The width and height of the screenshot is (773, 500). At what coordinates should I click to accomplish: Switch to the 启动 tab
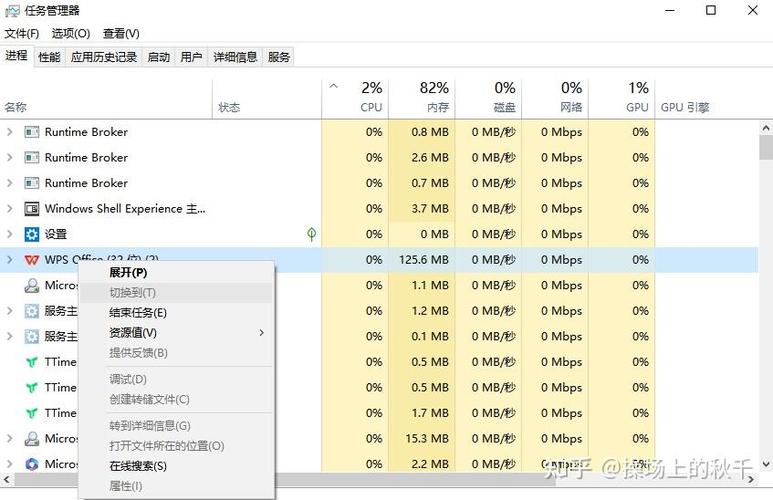(x=159, y=57)
